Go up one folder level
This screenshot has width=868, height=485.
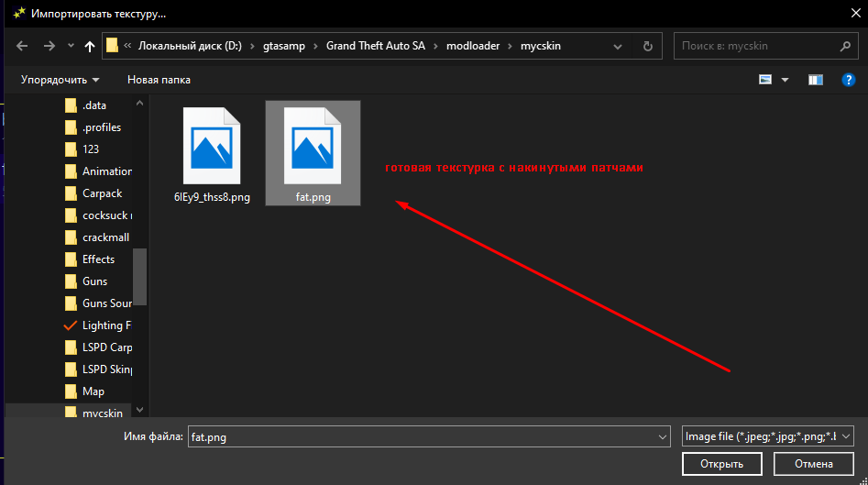click(x=90, y=46)
